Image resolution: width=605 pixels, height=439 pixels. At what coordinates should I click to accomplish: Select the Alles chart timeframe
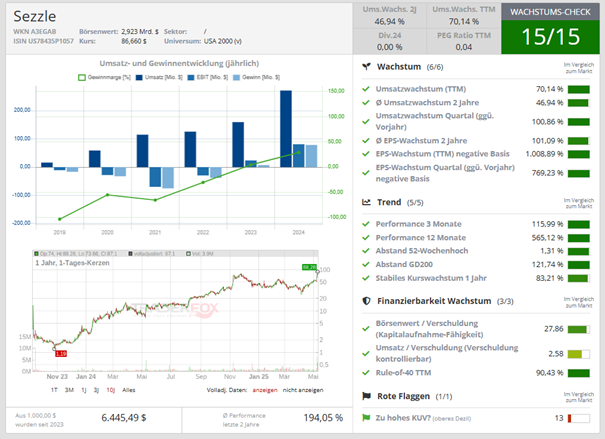point(129,390)
